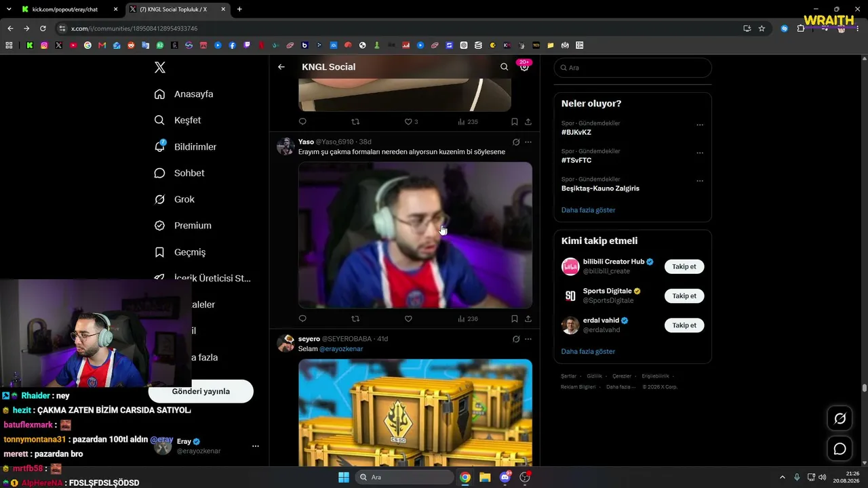
Task: Open more options for Beşiktaş-Kauno Zalgiris trend
Action: point(700,181)
